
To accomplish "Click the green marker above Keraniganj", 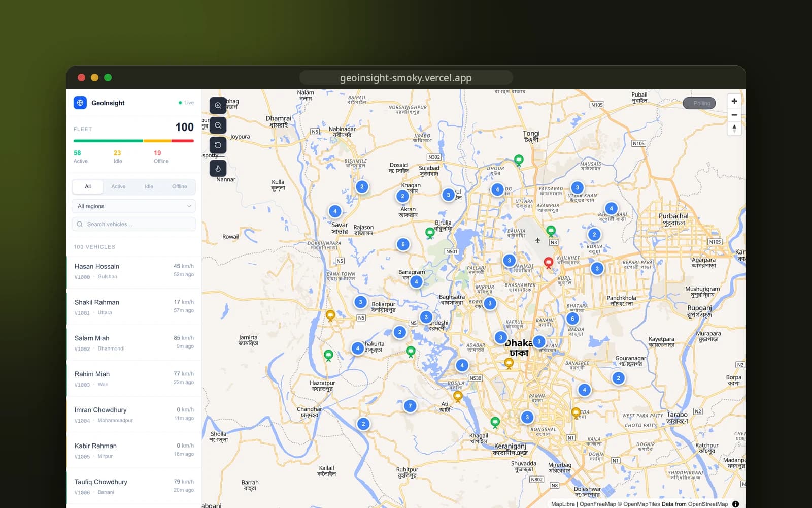I will click(495, 422).
